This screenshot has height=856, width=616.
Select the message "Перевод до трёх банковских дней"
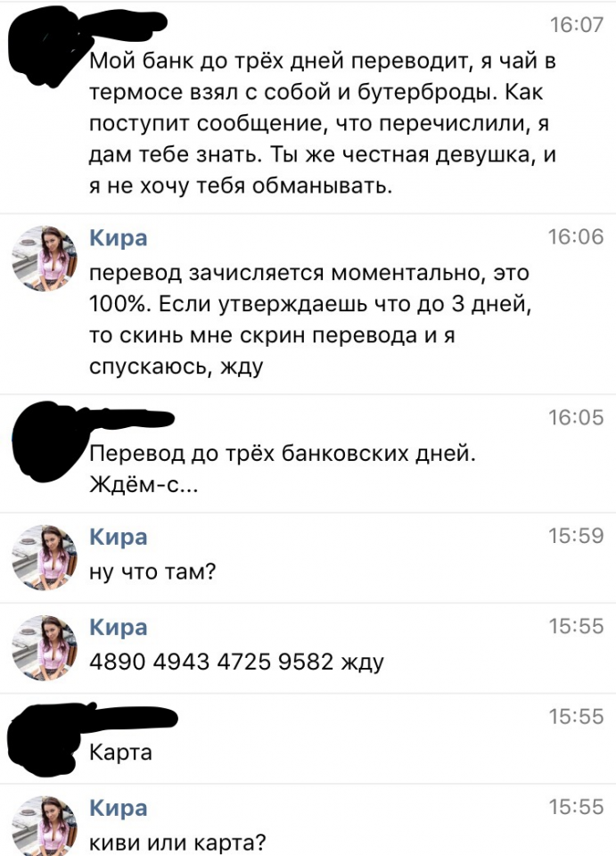point(283,469)
